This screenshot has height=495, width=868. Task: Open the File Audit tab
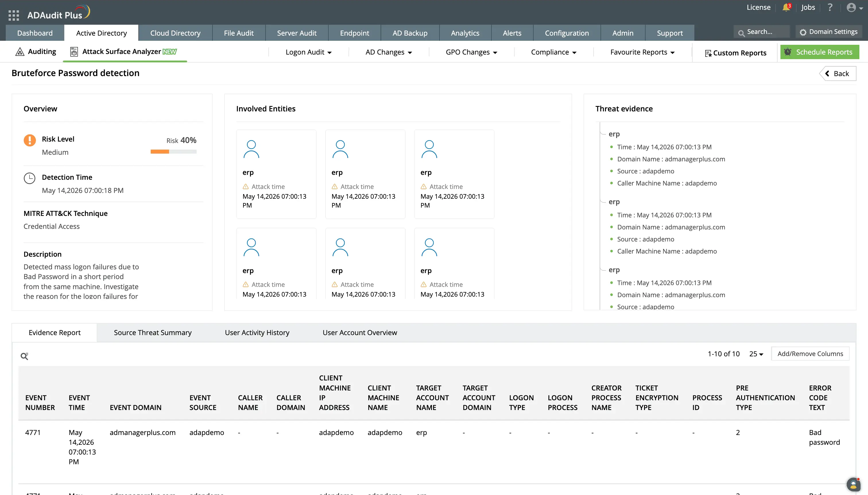(239, 33)
